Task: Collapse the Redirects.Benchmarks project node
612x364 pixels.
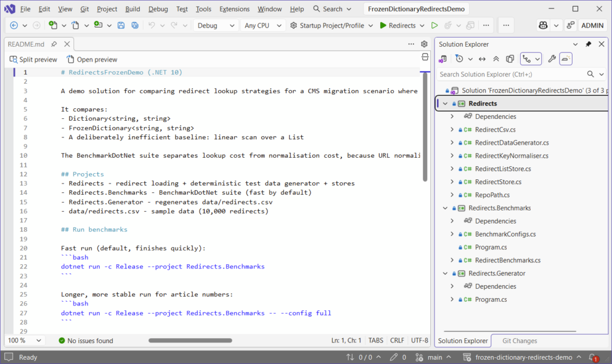Action: [445, 207]
